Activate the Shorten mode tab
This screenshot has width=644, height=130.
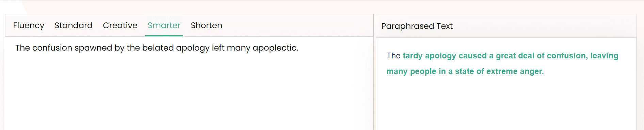[x=206, y=25]
